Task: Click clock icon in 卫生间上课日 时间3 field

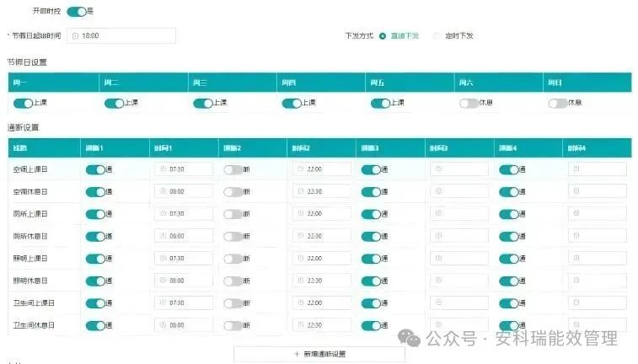Action: [x=438, y=302]
